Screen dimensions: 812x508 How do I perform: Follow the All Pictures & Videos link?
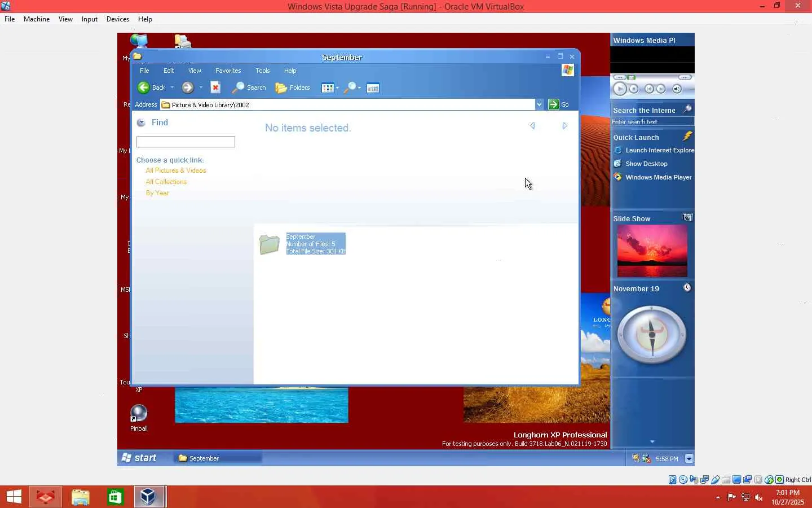pyautogui.click(x=176, y=170)
